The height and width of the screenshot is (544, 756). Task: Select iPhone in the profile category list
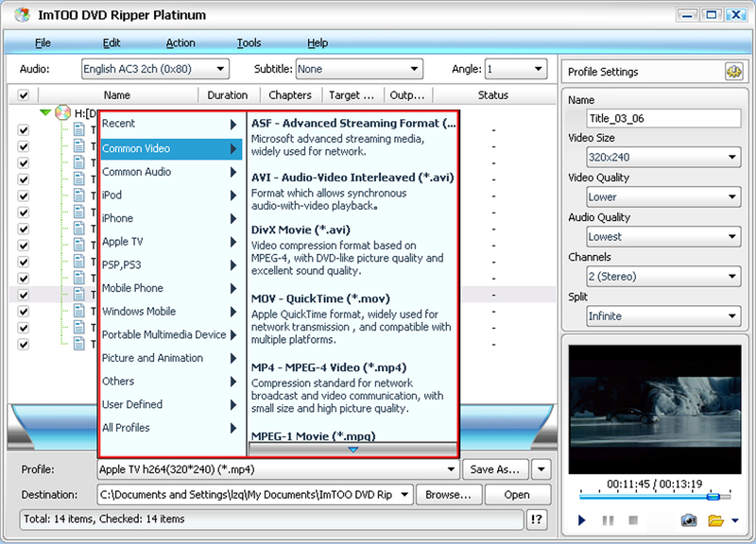click(118, 218)
